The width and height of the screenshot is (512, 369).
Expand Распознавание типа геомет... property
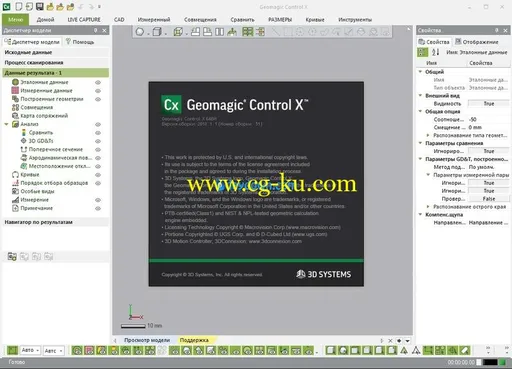pyautogui.click(x=428, y=135)
